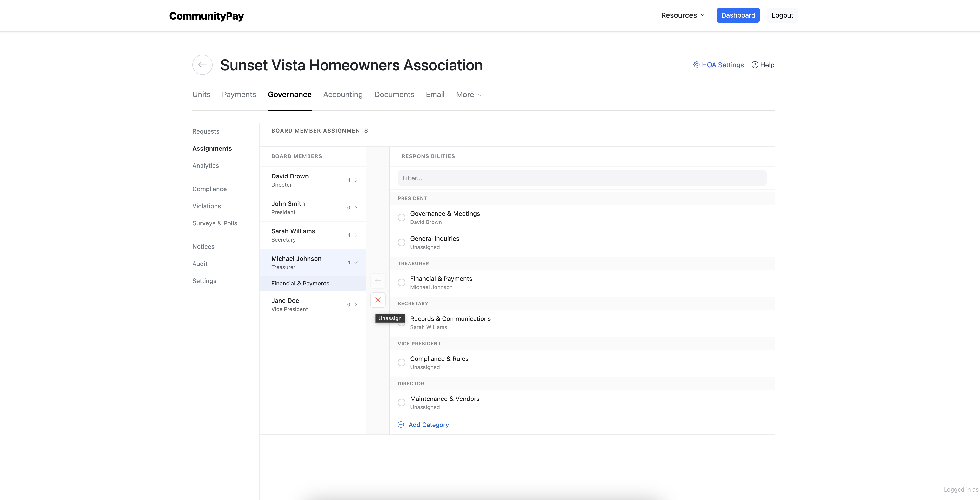Click the red Unassign X icon

(377, 300)
